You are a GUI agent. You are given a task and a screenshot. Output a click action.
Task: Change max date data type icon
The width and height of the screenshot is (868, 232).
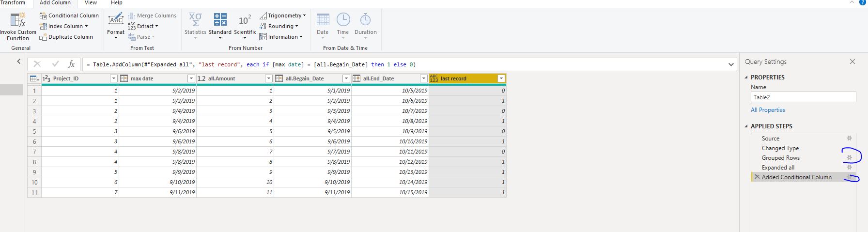tap(124, 78)
